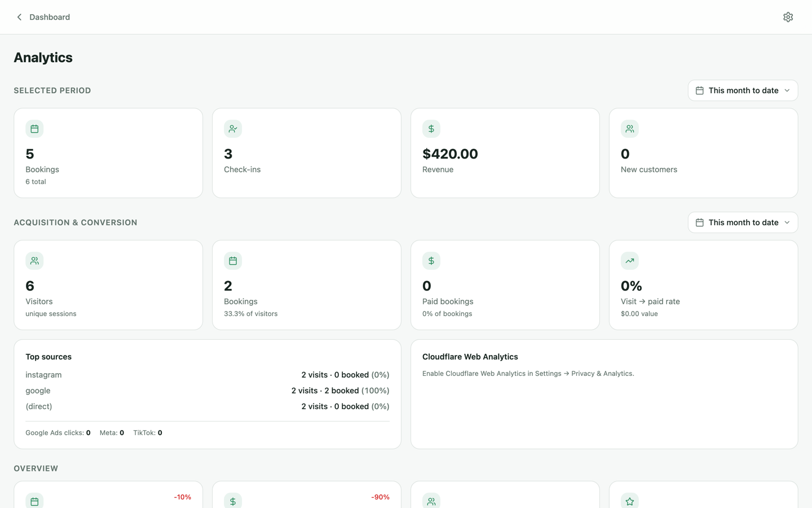Open settings via the gear icon

coord(788,17)
